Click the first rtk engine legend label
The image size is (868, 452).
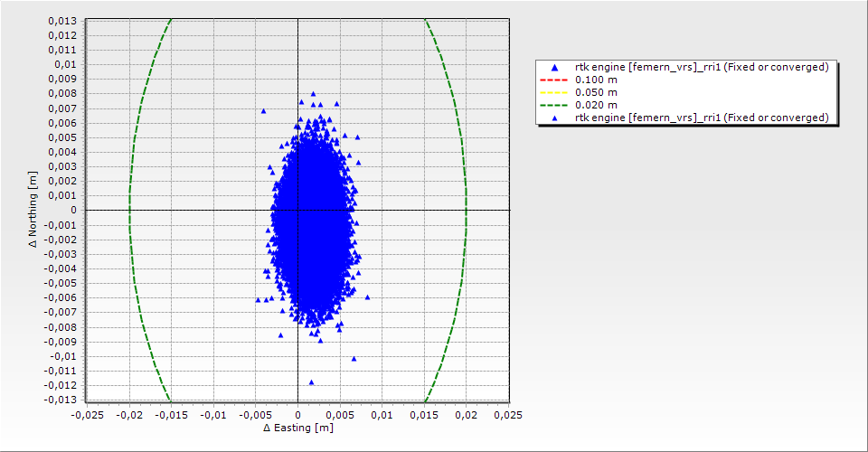click(x=702, y=67)
